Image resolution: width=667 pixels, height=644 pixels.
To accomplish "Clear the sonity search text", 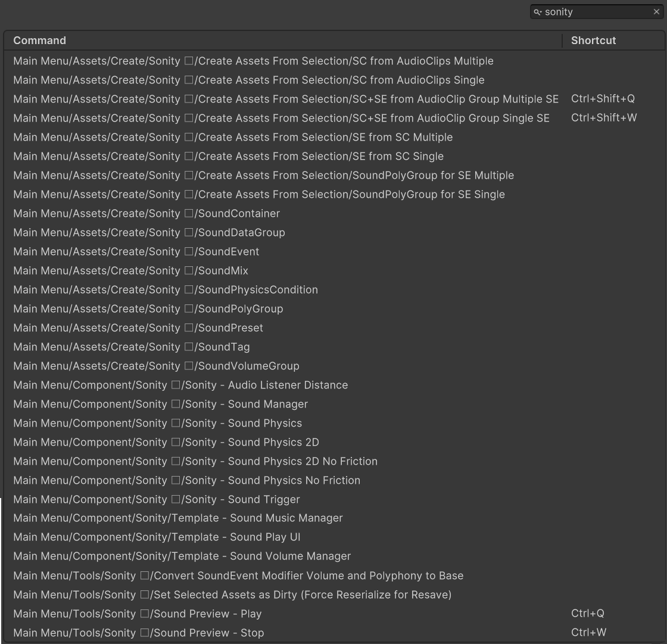I will coord(656,12).
